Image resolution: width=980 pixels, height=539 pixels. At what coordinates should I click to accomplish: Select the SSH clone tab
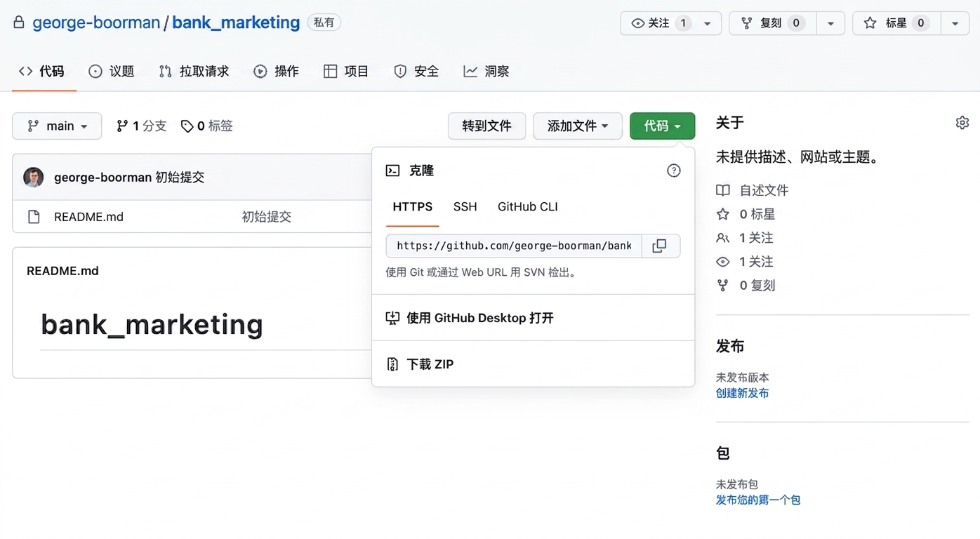coord(465,206)
